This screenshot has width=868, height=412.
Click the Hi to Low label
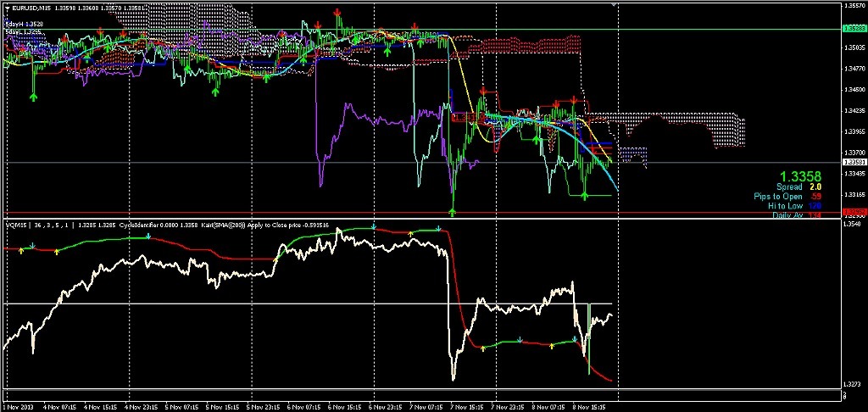pos(785,205)
